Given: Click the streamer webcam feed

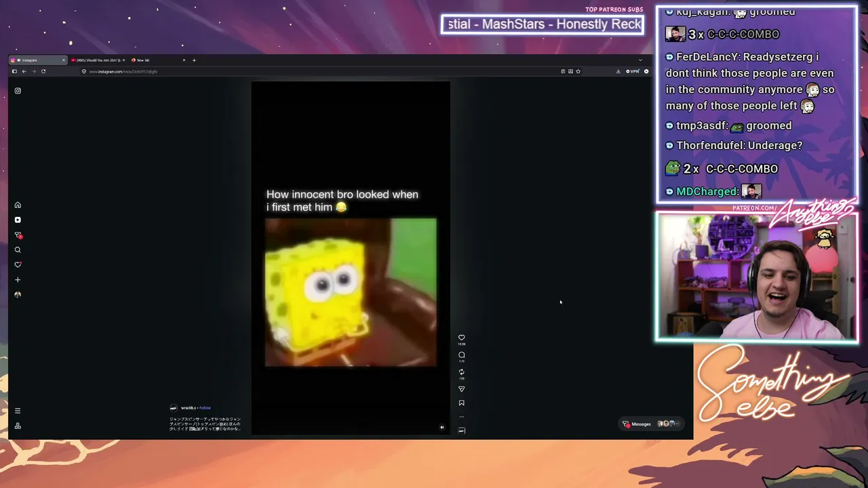Looking at the screenshot, I should tap(757, 277).
